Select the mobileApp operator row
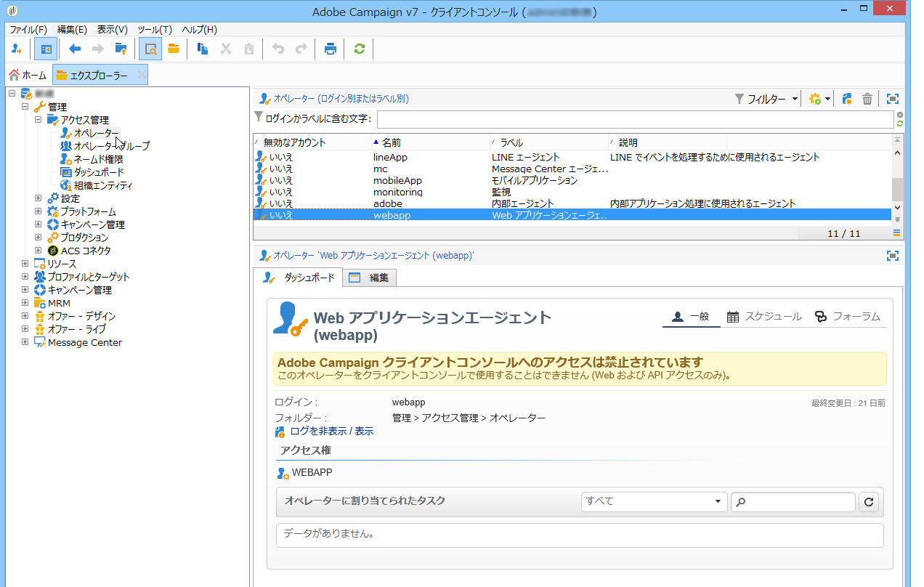 tap(572, 180)
